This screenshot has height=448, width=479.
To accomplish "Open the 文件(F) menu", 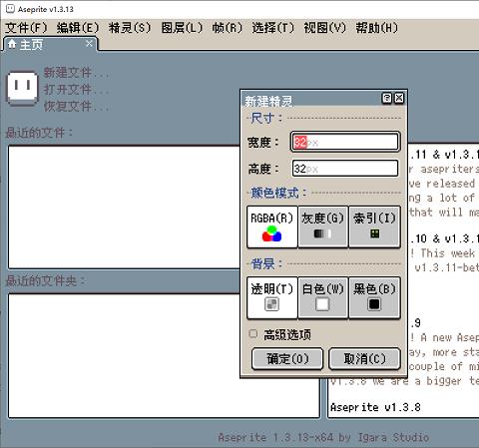I will (26, 28).
